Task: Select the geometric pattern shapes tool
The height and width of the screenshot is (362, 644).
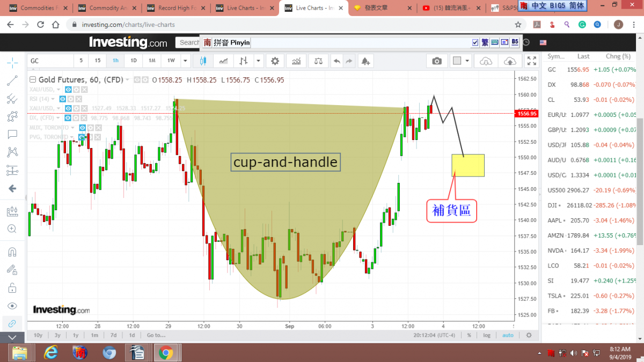Action: pyautogui.click(x=12, y=116)
